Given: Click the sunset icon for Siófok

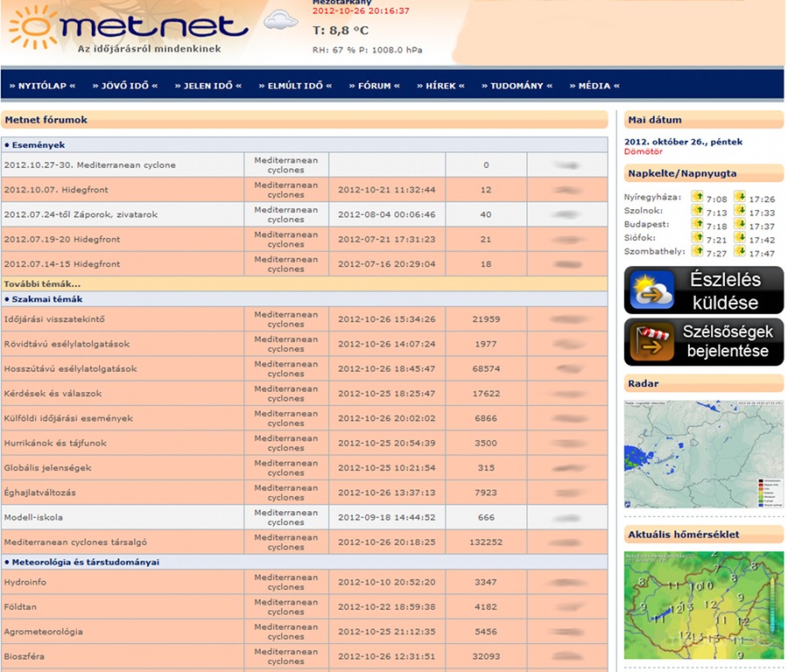Looking at the screenshot, I should pos(739,239).
